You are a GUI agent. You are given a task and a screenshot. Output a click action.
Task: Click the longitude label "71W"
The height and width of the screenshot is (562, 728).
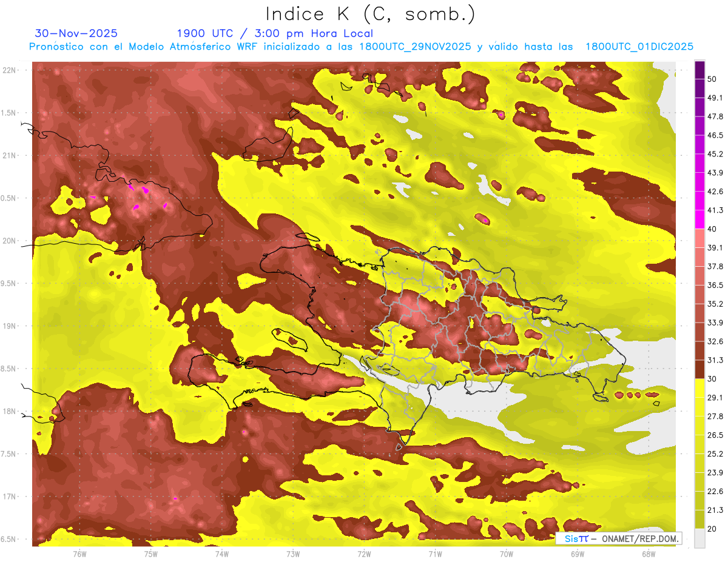(x=435, y=554)
